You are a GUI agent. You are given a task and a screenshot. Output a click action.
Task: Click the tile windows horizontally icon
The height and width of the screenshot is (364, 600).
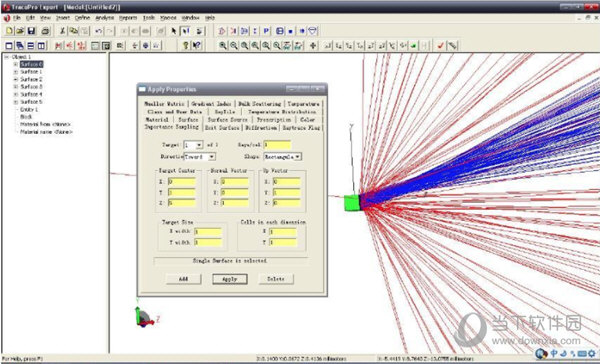coord(31,46)
